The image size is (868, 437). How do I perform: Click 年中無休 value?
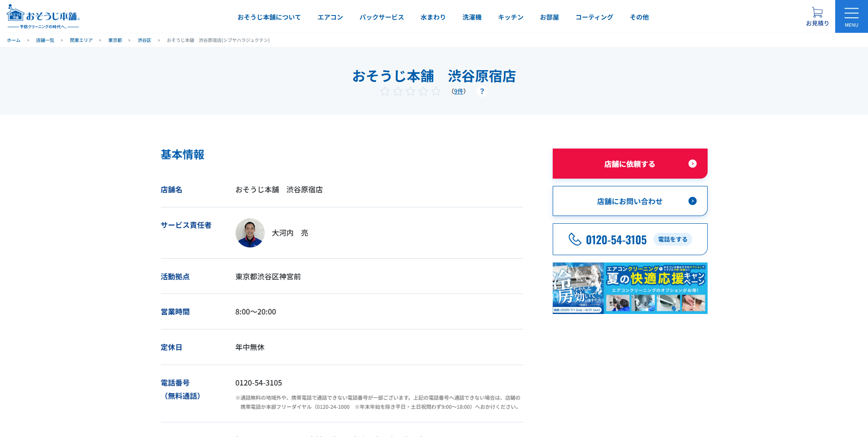click(250, 347)
